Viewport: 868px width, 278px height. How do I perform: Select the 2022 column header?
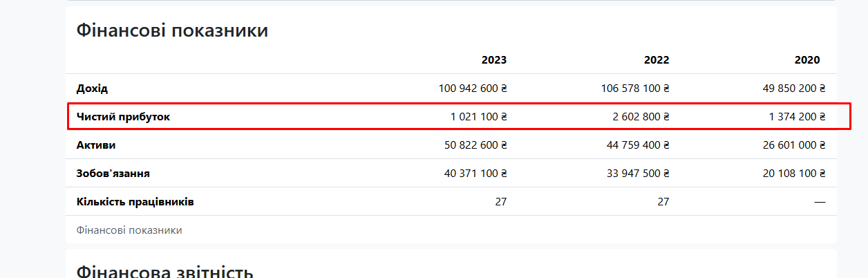coord(657,60)
